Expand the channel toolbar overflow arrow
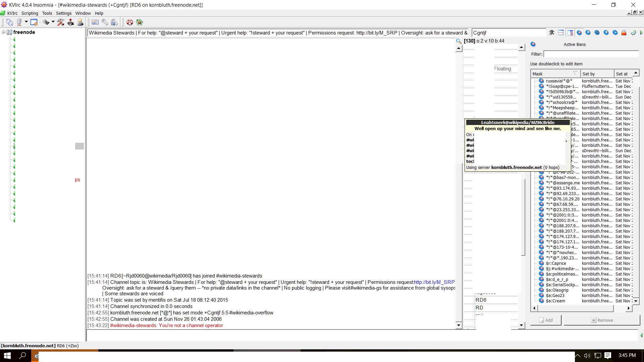Screen dimensions: 644x362 point(641,33)
